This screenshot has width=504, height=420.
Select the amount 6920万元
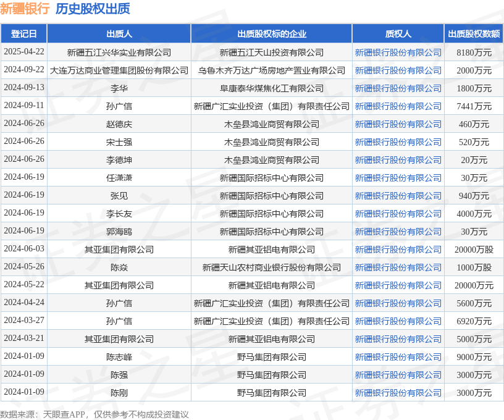point(474,321)
